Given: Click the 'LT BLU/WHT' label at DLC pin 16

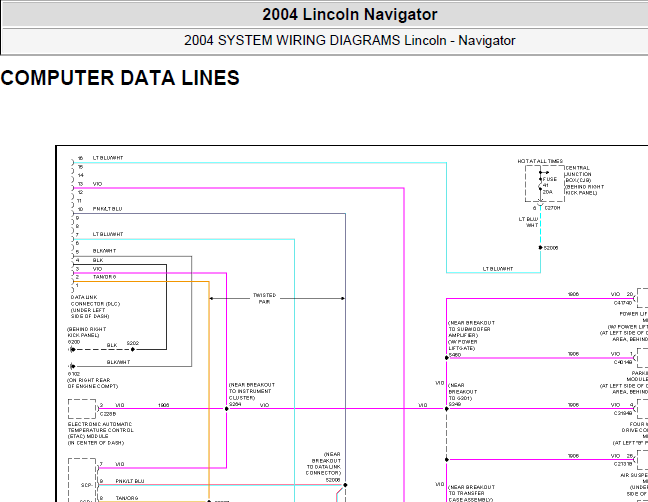Looking at the screenshot, I should tap(108, 158).
